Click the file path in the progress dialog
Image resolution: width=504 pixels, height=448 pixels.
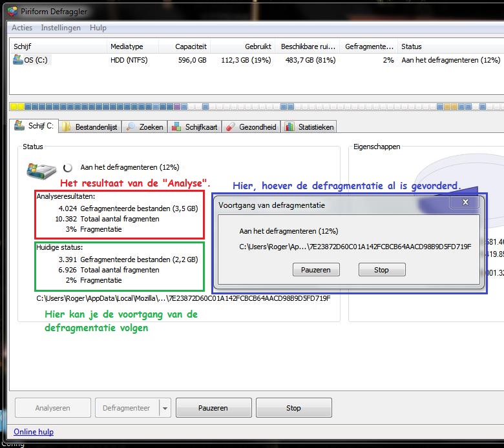pyautogui.click(x=355, y=247)
